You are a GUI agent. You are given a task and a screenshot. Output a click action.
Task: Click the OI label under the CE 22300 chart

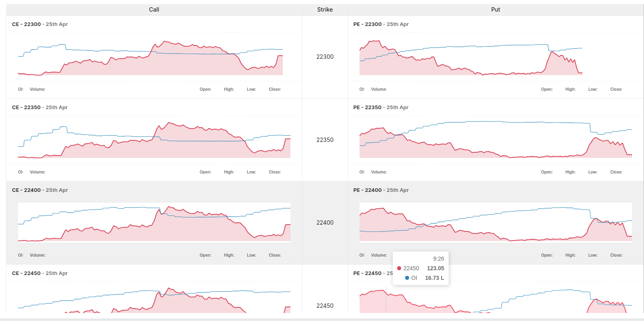point(20,89)
